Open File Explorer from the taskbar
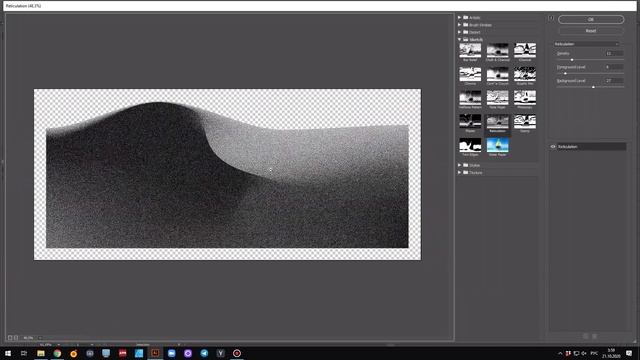The height and width of the screenshot is (360, 640). click(x=41, y=353)
